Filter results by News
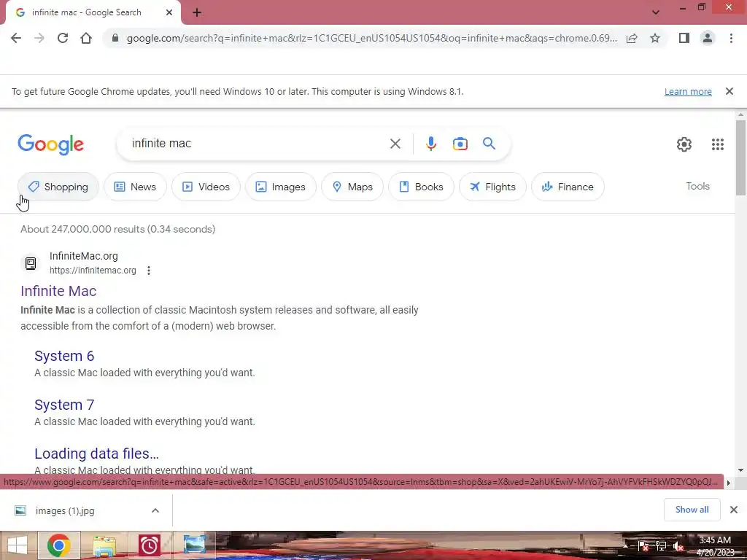This screenshot has width=747, height=560. point(135,187)
